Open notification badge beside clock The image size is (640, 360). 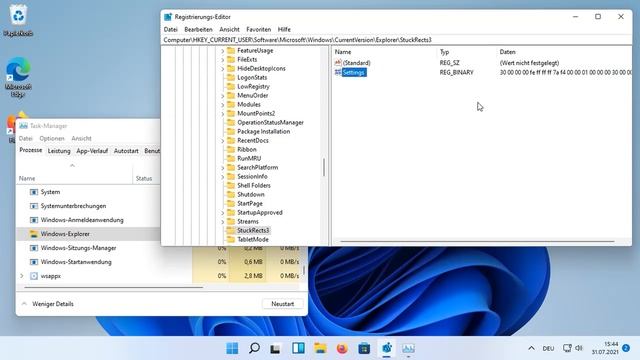[x=626, y=348]
